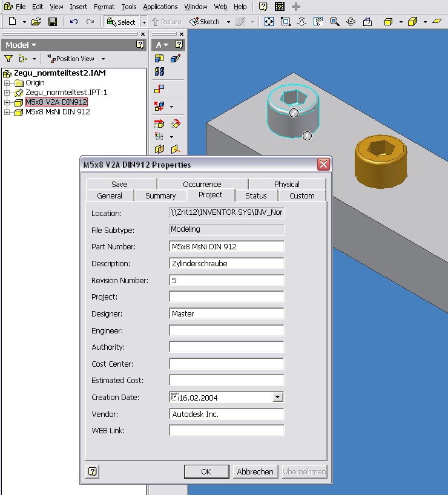Select Zegu_normteiltest2.IAM root item
The width and height of the screenshot is (448, 495).
point(60,73)
